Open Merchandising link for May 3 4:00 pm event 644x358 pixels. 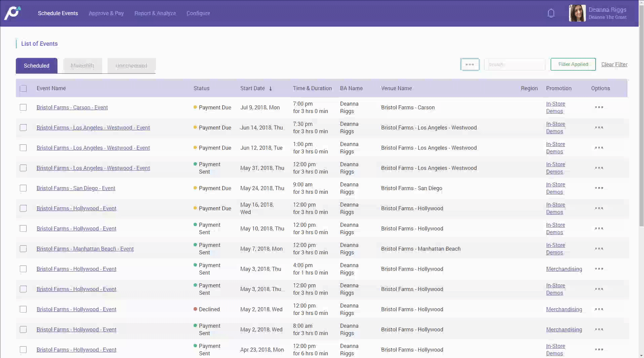point(564,269)
